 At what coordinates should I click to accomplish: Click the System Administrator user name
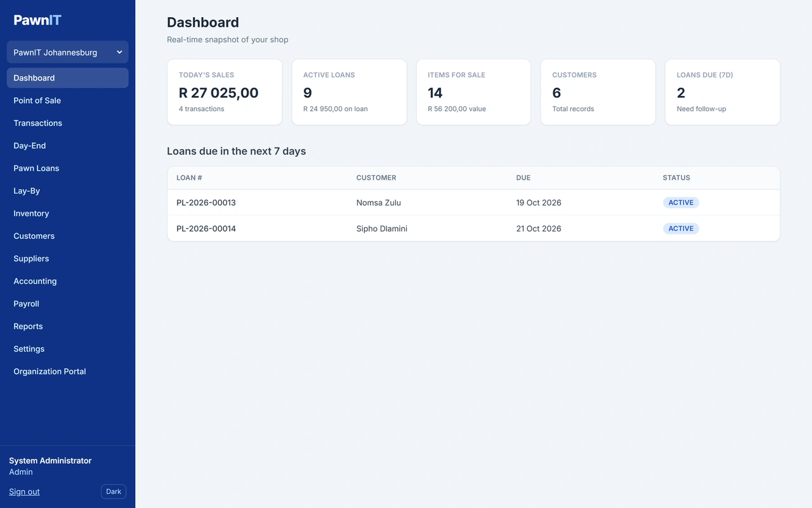tap(50, 460)
